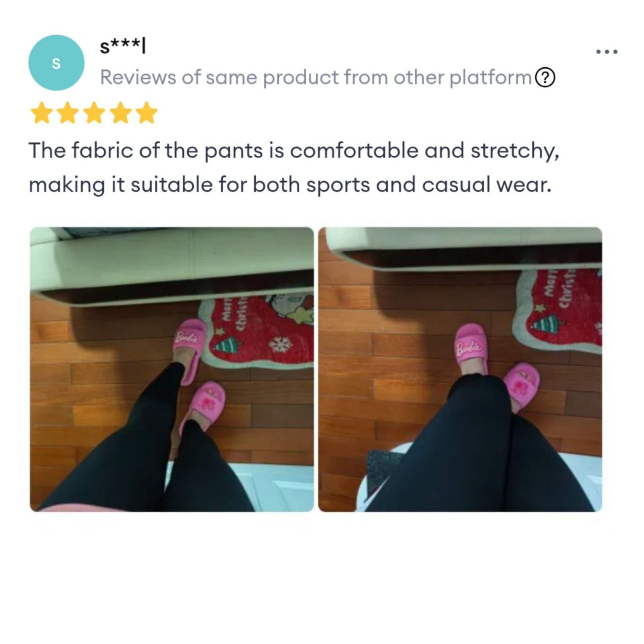Click the word "comfortable" in the review
The image size is (644, 644).
pos(354,150)
